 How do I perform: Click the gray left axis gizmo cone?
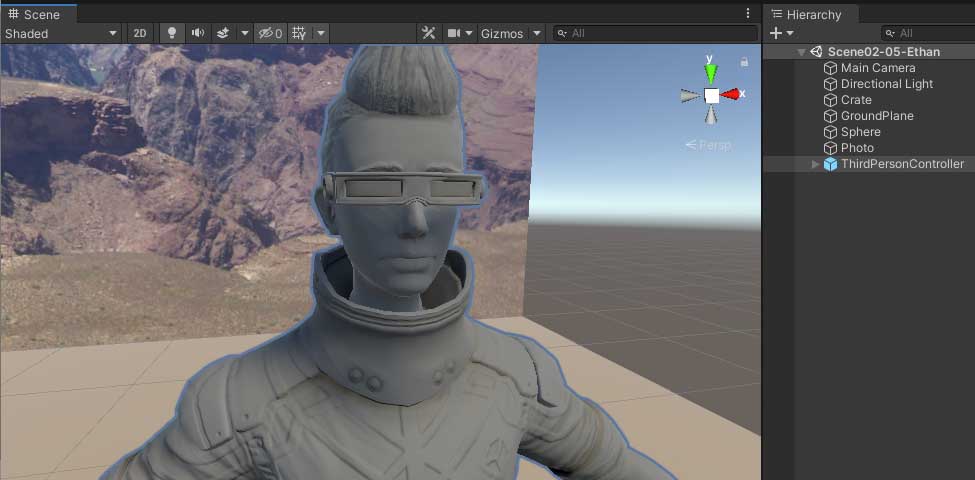click(x=690, y=95)
